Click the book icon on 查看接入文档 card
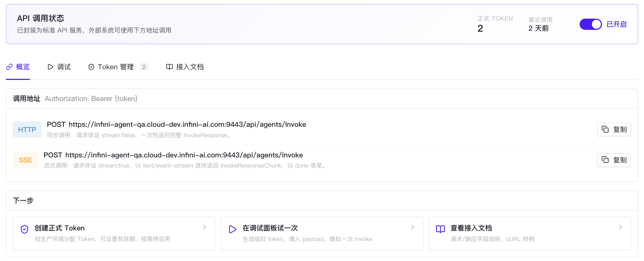This screenshot has width=644, height=261. pos(440,229)
